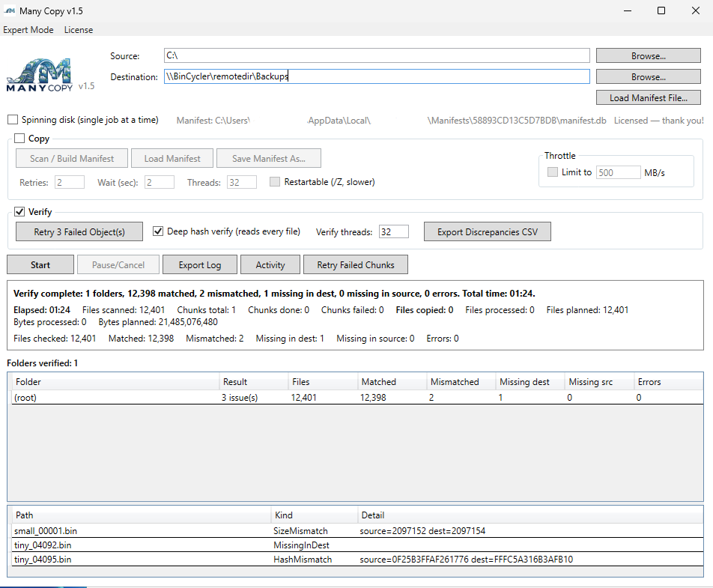Open the Expert Mode menu
Image resolution: width=713 pixels, height=588 pixels.
click(28, 29)
